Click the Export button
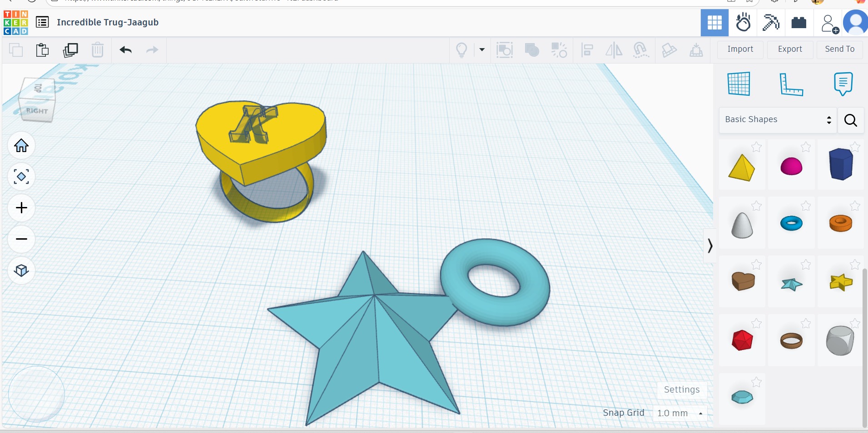868x433 pixels. (x=790, y=49)
